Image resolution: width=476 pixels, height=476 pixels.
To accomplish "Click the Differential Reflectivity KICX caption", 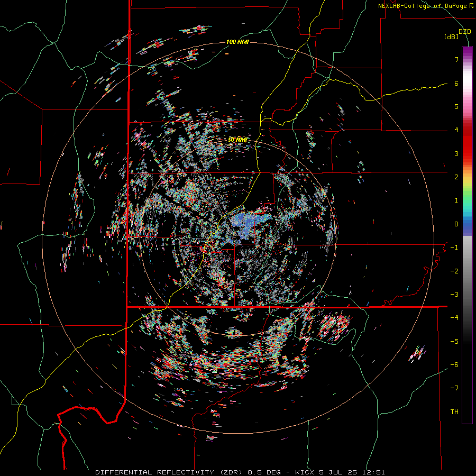I will point(240,472).
